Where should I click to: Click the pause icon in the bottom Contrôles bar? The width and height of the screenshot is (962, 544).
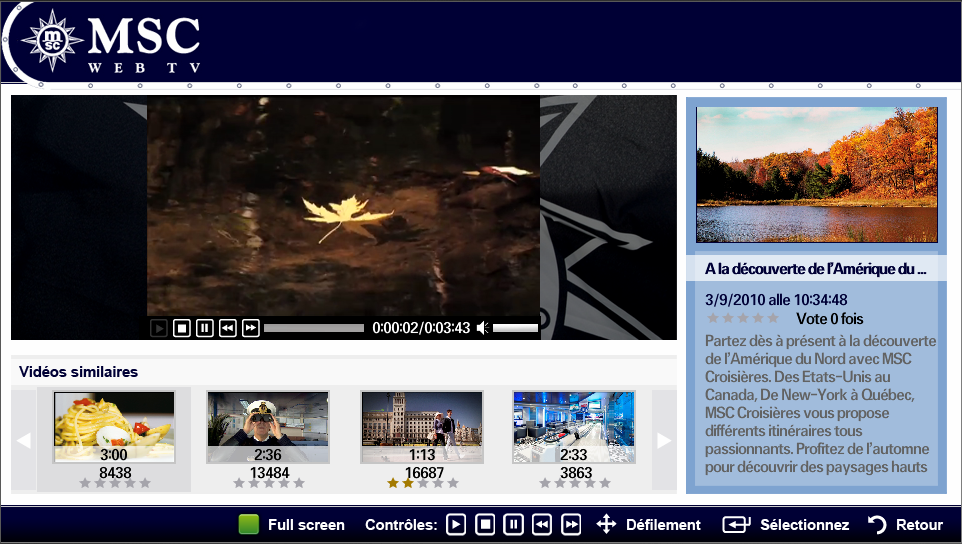coord(514,524)
